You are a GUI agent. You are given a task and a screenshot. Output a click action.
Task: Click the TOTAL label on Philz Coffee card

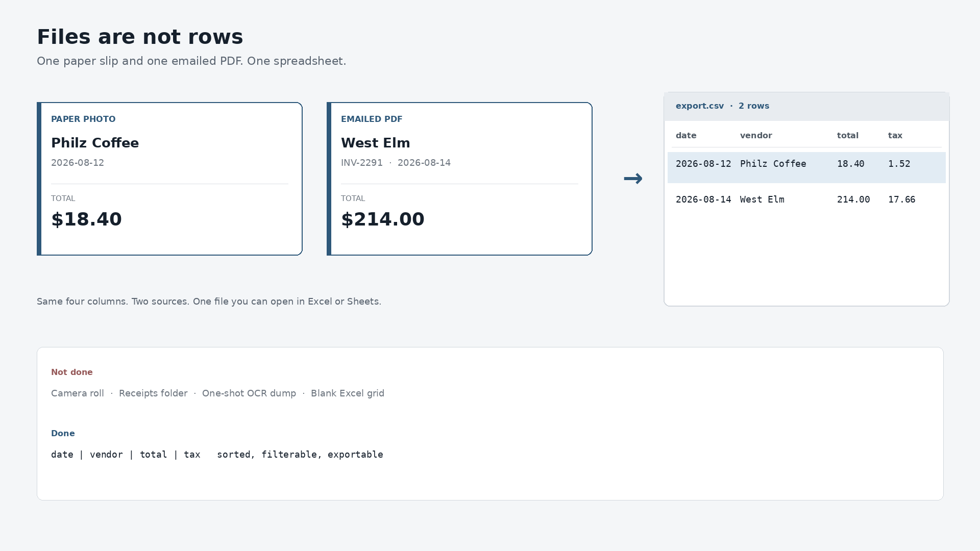(63, 198)
